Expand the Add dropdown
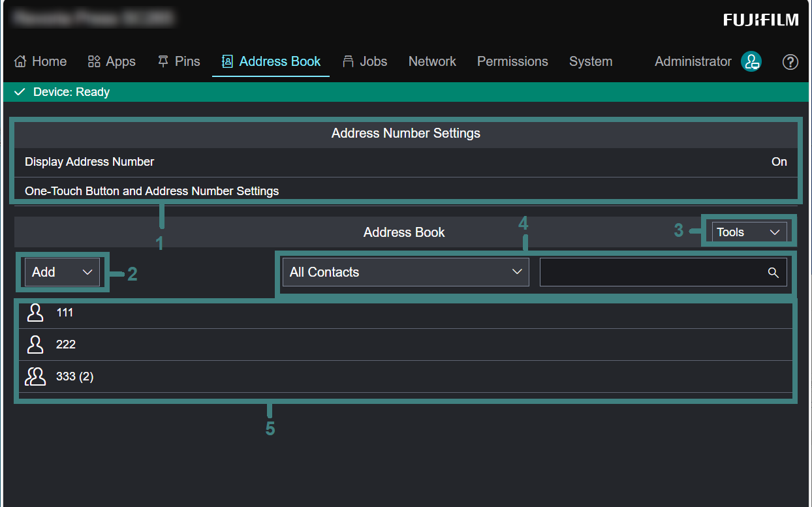Screen dimensions: 812x507 [61, 272]
